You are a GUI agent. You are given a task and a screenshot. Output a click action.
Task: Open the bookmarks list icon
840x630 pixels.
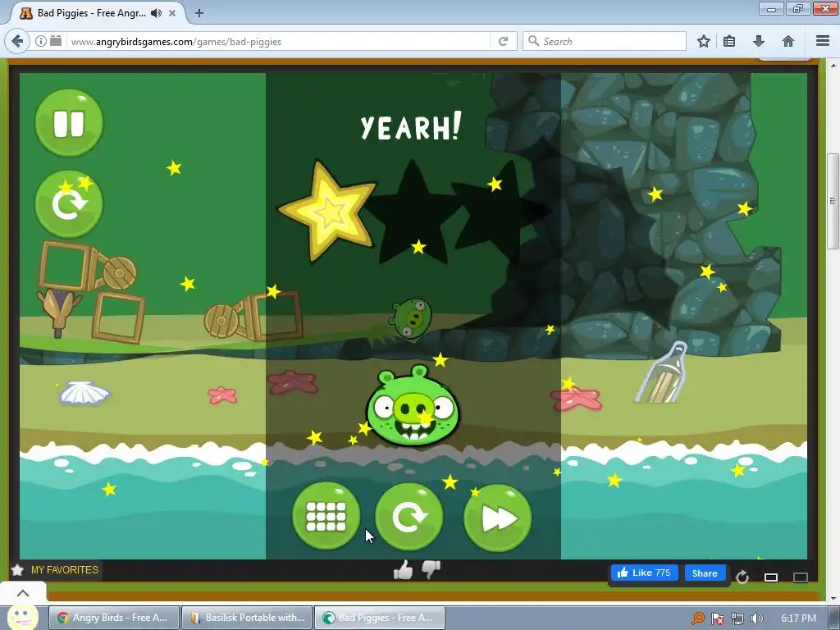(729, 41)
